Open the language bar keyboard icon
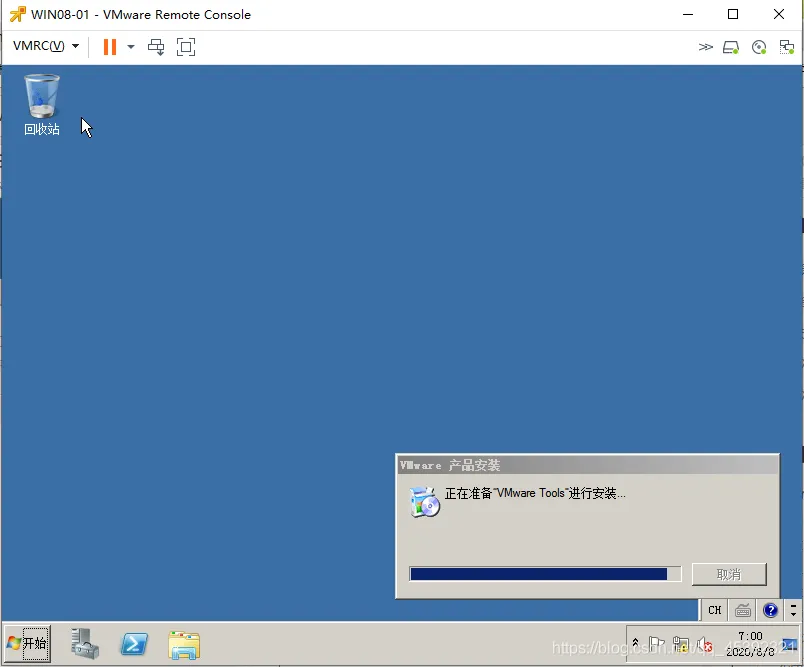804x667 pixels. pyautogui.click(x=742, y=610)
